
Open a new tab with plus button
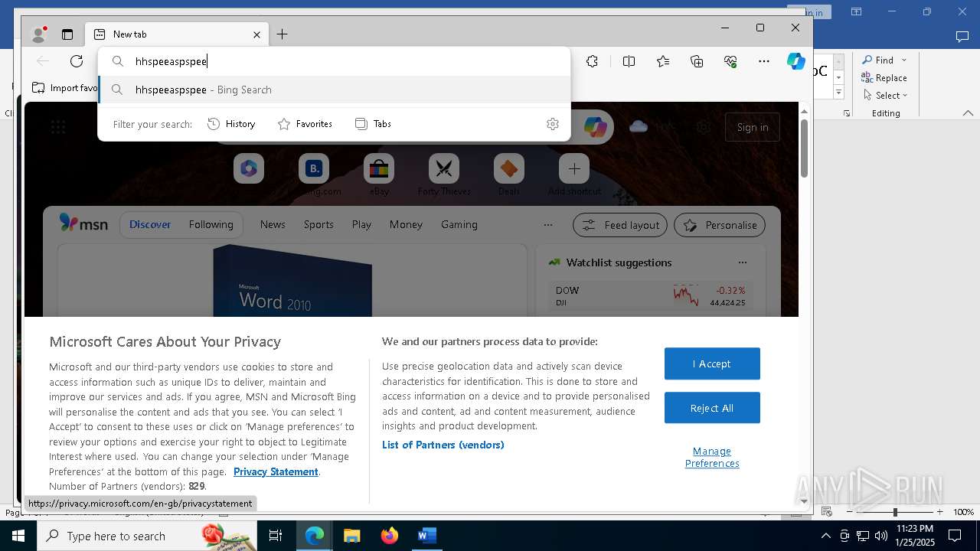coord(282,34)
